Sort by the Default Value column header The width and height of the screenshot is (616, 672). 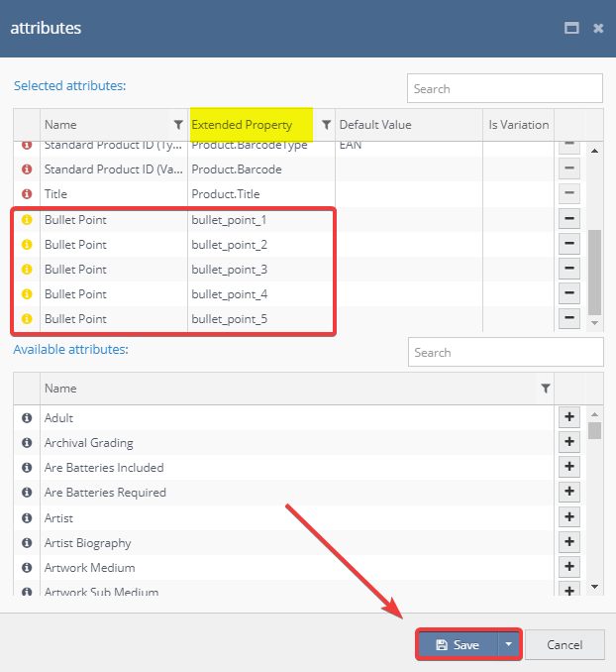[375, 125]
